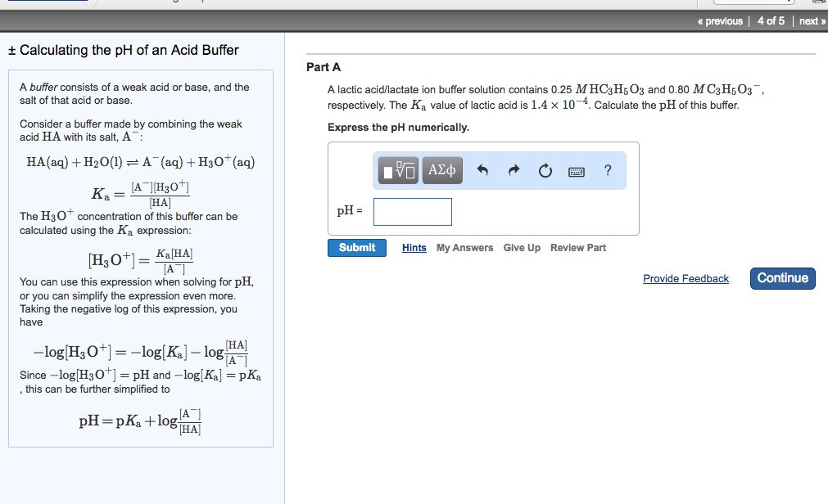The image size is (828, 504).
Task: Open the on-screen keyboard icon
Action: click(x=576, y=171)
